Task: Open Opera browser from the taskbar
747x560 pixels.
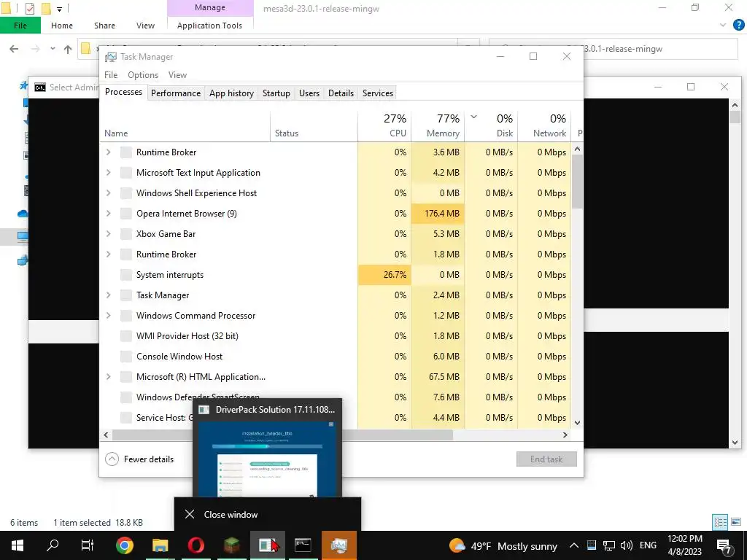Action: click(196, 545)
